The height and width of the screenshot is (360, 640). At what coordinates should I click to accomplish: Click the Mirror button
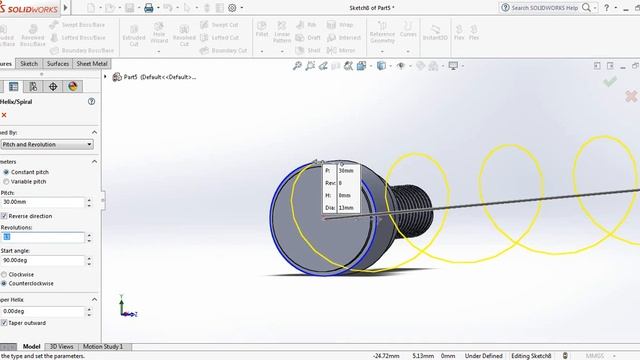[x=341, y=51]
